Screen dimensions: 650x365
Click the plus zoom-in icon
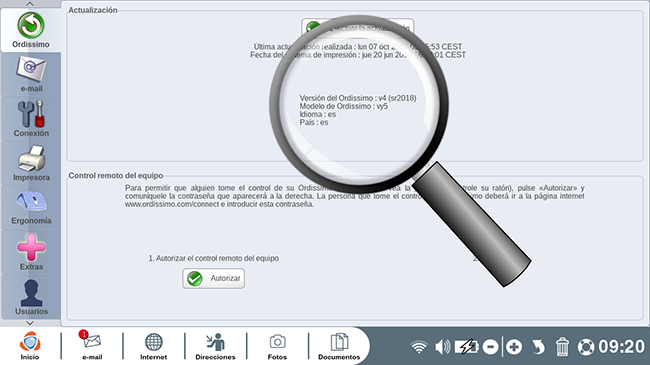coord(514,347)
